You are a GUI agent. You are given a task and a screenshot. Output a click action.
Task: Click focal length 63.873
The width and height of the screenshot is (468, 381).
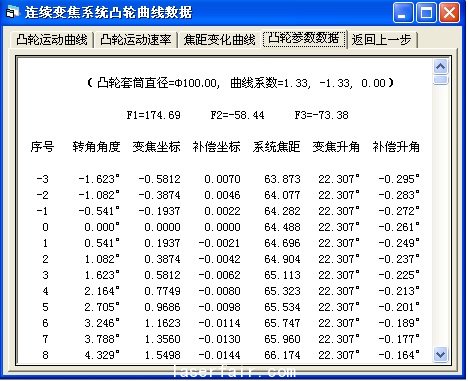[282, 179]
